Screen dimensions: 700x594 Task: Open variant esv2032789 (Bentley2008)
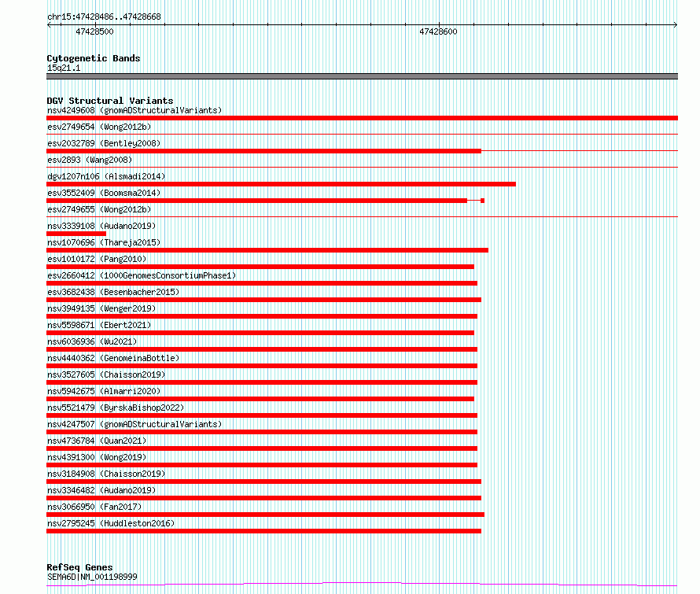[104, 143]
